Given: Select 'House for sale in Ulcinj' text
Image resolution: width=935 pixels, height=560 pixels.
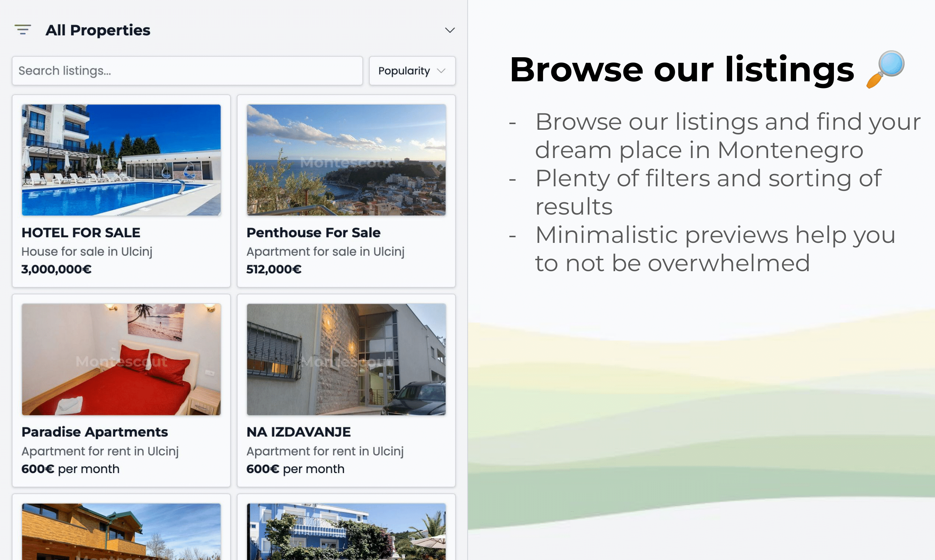Looking at the screenshot, I should [x=87, y=251].
